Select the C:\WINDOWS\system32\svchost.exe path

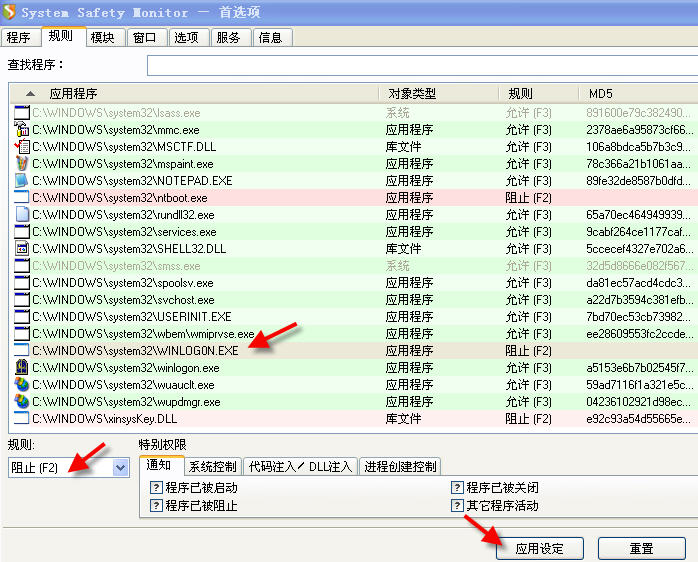(123, 300)
